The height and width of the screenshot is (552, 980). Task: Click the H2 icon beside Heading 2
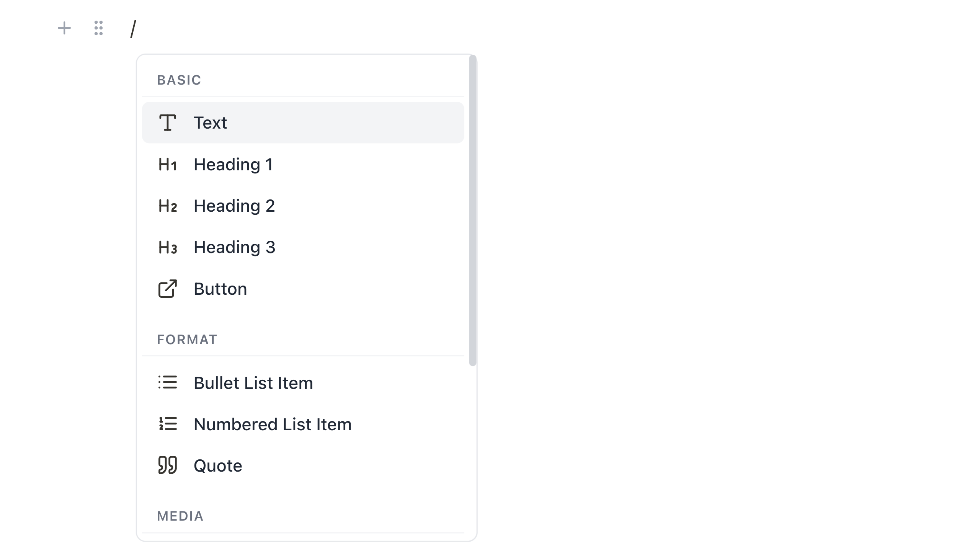168,206
